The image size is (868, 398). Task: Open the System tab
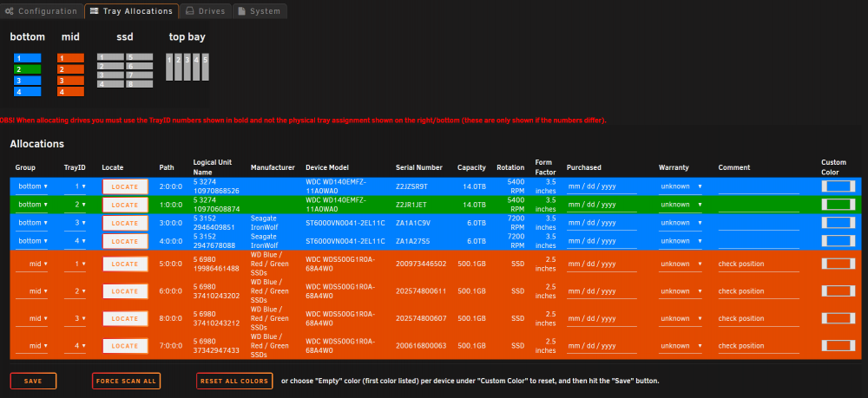260,11
